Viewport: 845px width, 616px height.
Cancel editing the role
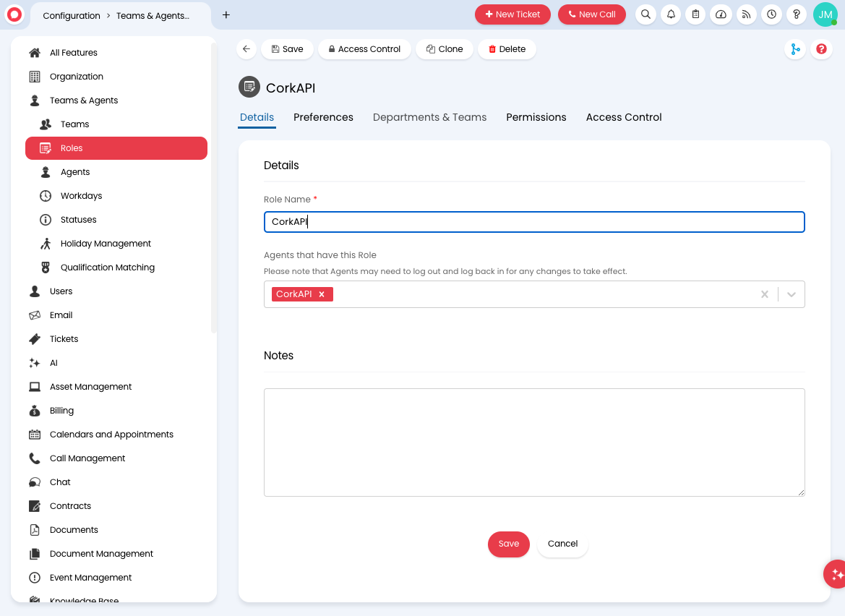(x=562, y=544)
